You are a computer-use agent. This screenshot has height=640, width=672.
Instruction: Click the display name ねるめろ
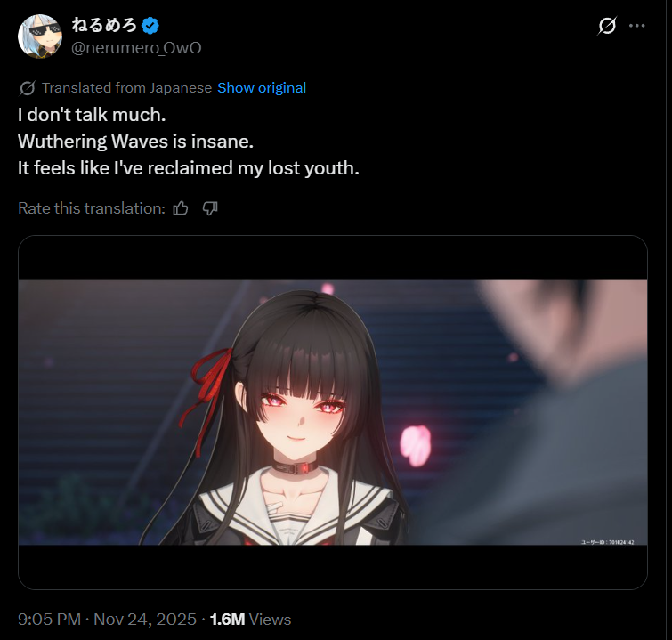104,25
